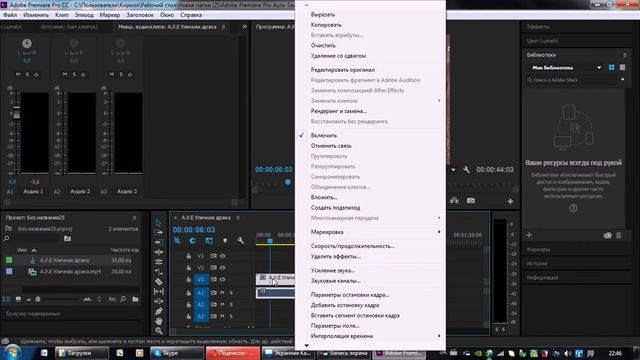Select the Slide tool
Viewport: 640px width, 360px height.
pyautogui.click(x=159, y=301)
